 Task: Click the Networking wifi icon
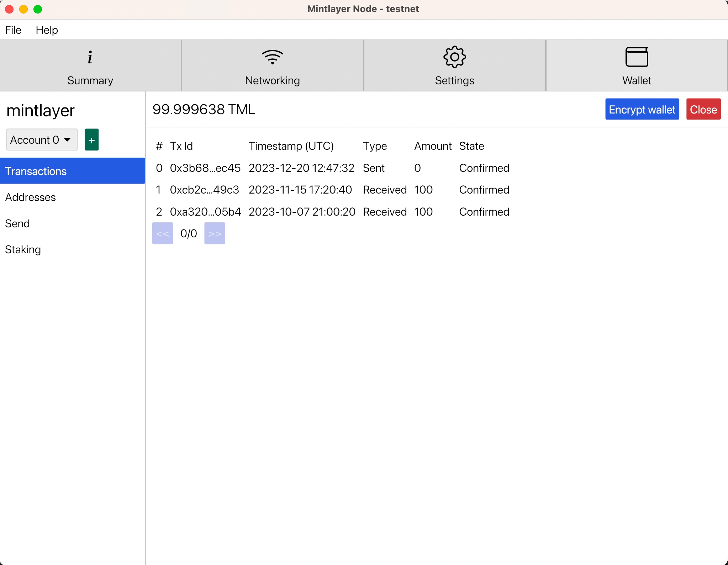coord(272,57)
